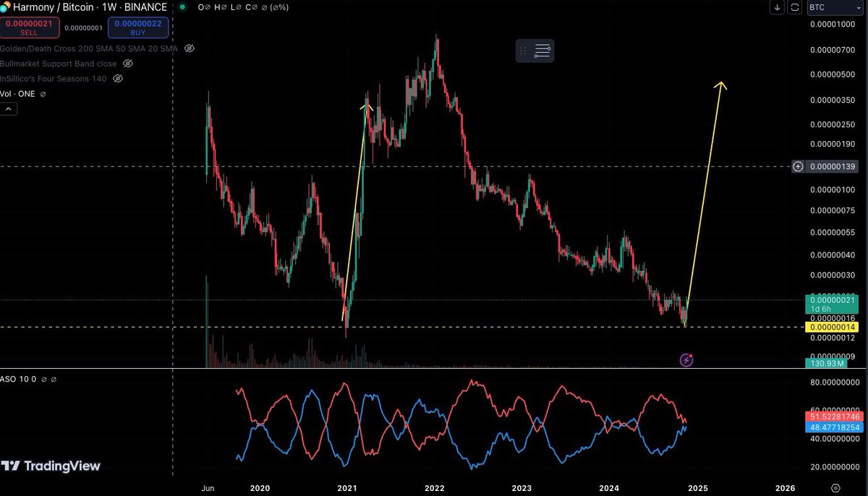The width and height of the screenshot is (868, 496).
Task: Open the purple lightning bolt event icon
Action: pyautogui.click(x=686, y=359)
